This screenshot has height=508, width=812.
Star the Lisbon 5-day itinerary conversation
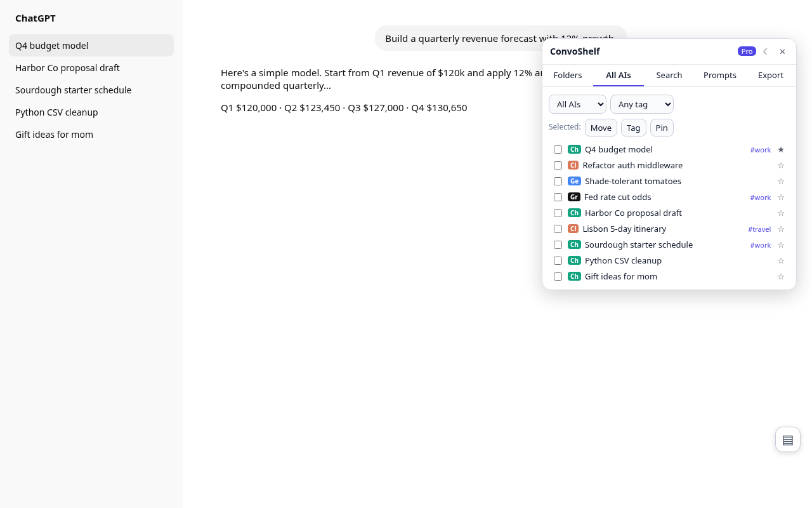pos(781,229)
